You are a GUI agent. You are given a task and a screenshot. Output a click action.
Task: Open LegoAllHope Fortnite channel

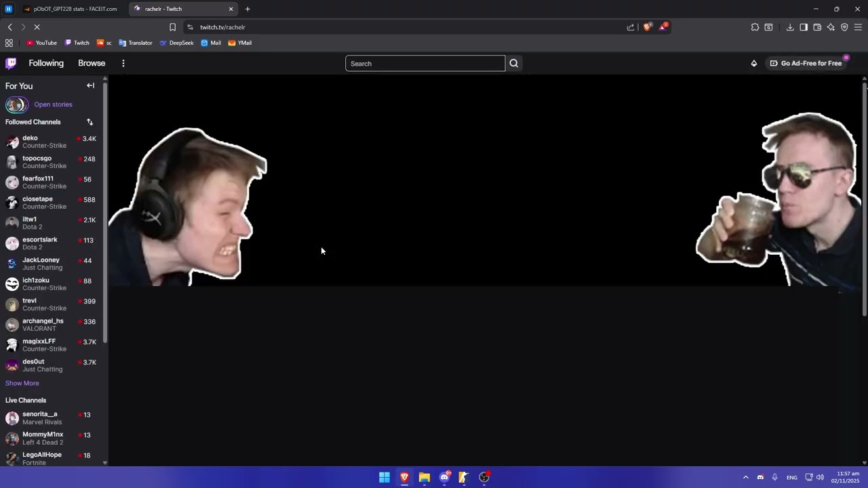point(53,459)
